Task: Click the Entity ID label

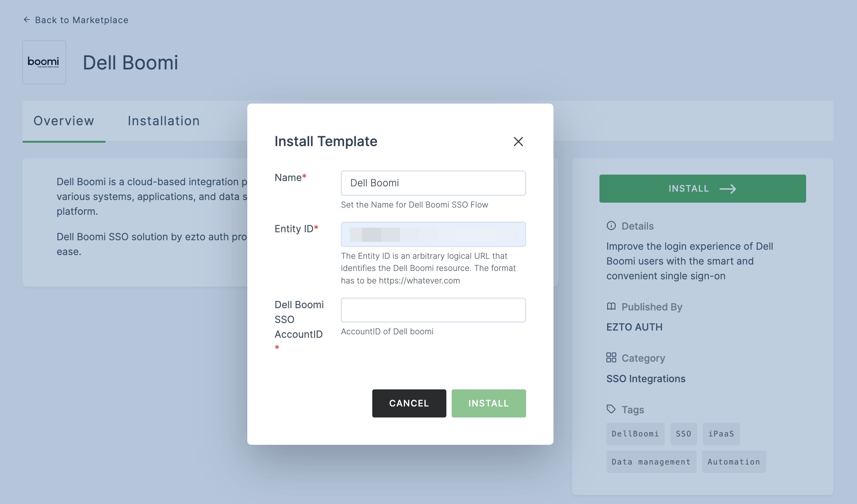Action: (x=296, y=229)
